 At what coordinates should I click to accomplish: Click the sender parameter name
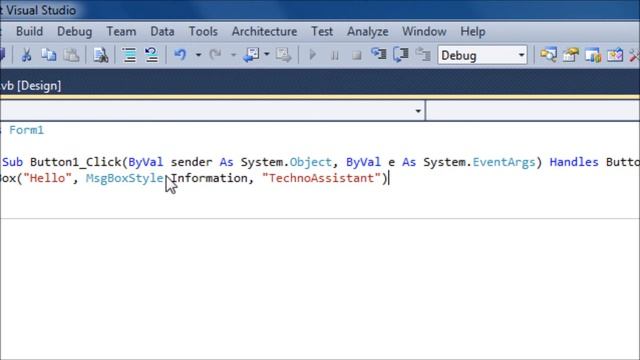tap(191, 162)
